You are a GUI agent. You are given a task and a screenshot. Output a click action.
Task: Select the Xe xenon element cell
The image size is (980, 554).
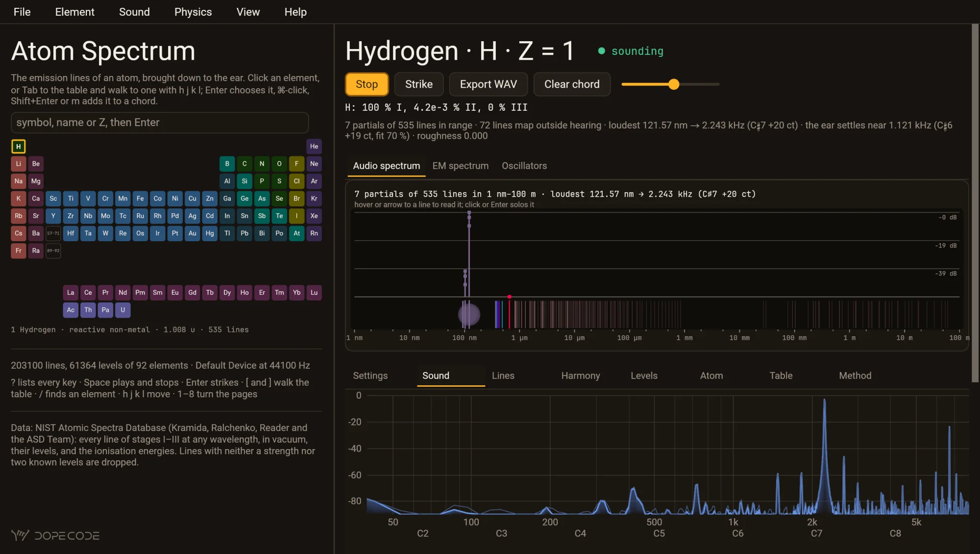(x=314, y=216)
